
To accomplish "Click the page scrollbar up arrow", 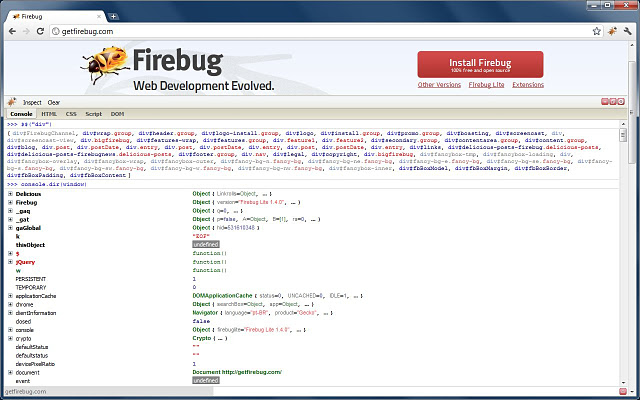I will (x=633, y=44).
